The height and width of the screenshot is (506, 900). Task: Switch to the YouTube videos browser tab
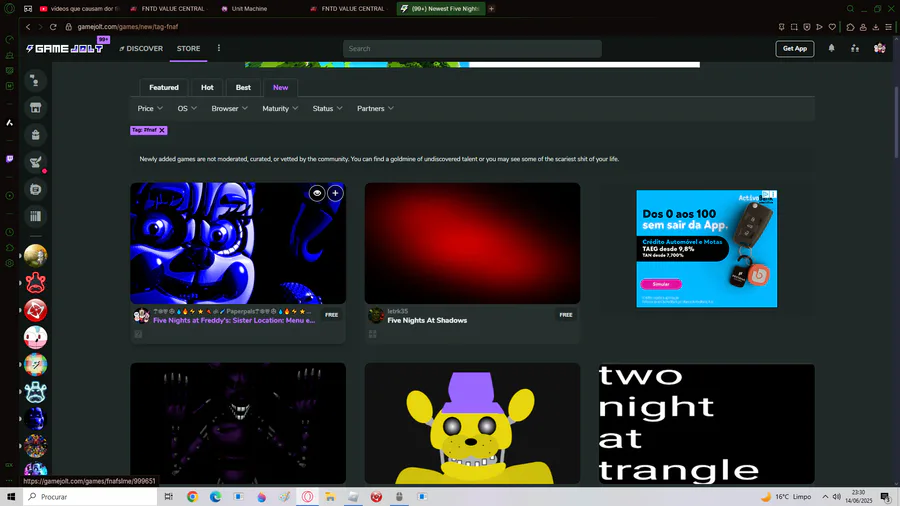81,9
